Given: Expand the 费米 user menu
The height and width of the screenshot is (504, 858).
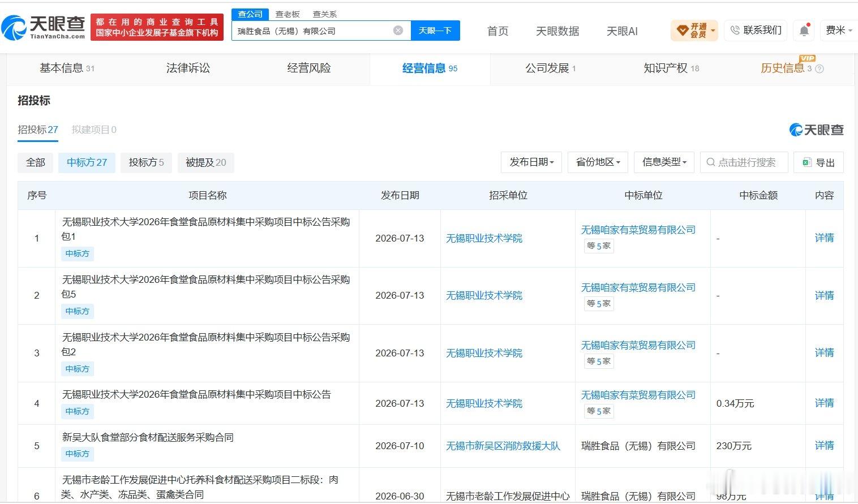Looking at the screenshot, I should (x=839, y=30).
